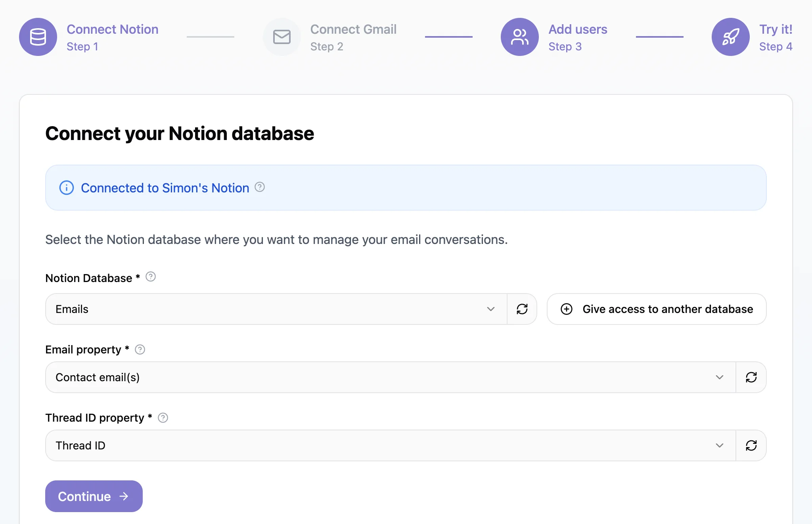Image resolution: width=812 pixels, height=524 pixels.
Task: Click the Continue button
Action: pyautogui.click(x=94, y=496)
